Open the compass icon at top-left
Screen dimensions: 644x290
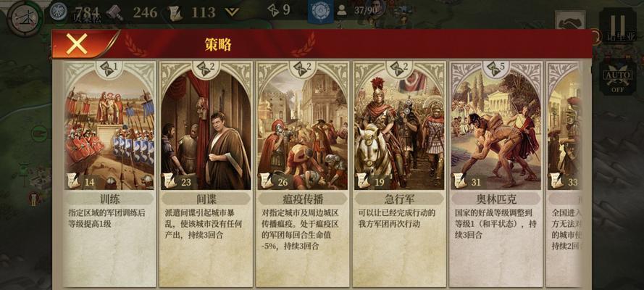click(25, 18)
